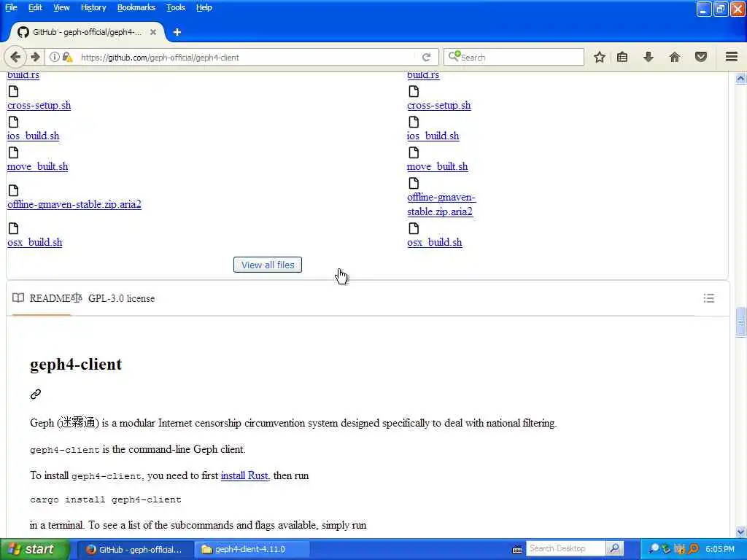This screenshot has width=747, height=560.
Task: Open left-column offline-gmaven-stable.zip.aria2 link
Action: point(74,204)
